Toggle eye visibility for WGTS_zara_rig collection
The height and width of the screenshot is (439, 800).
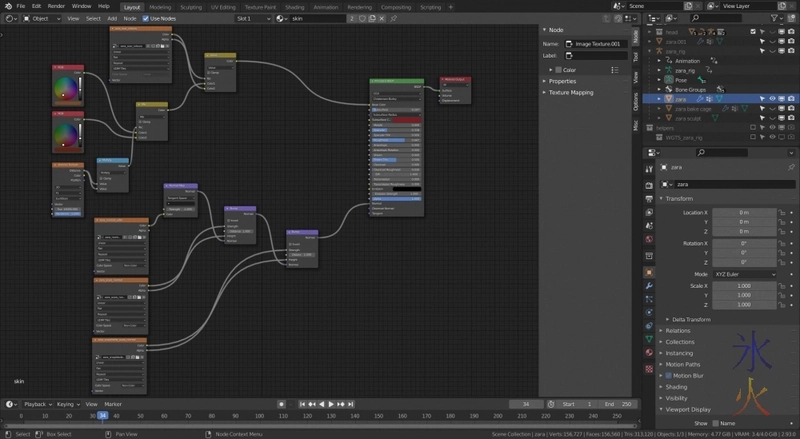tap(772, 137)
